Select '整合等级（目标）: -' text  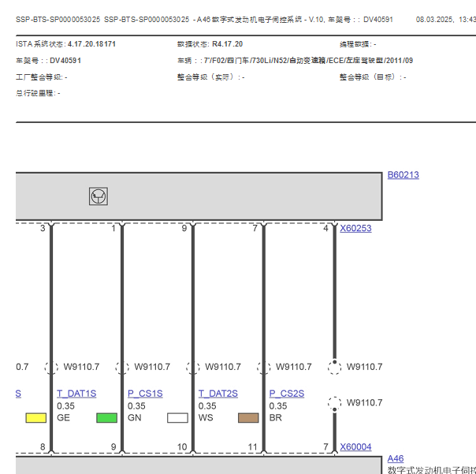[373, 77]
